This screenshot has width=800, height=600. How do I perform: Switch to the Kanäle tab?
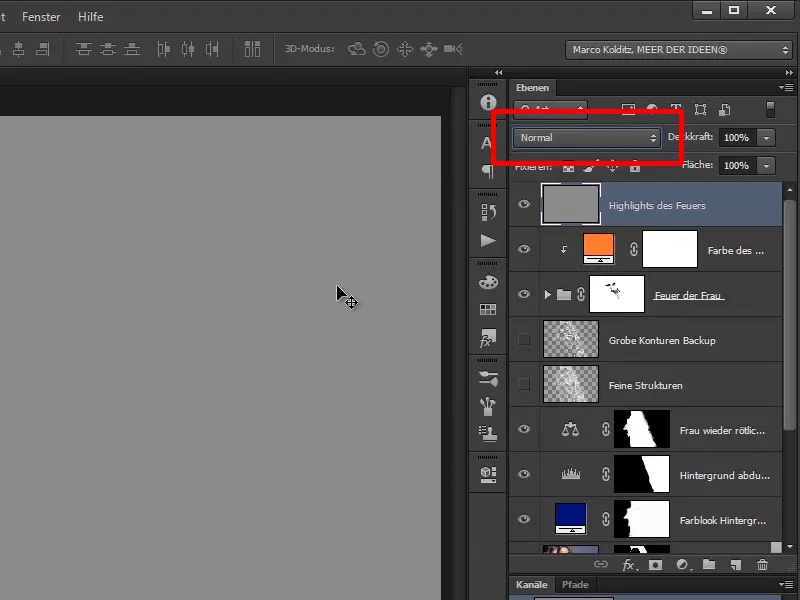pyautogui.click(x=531, y=585)
